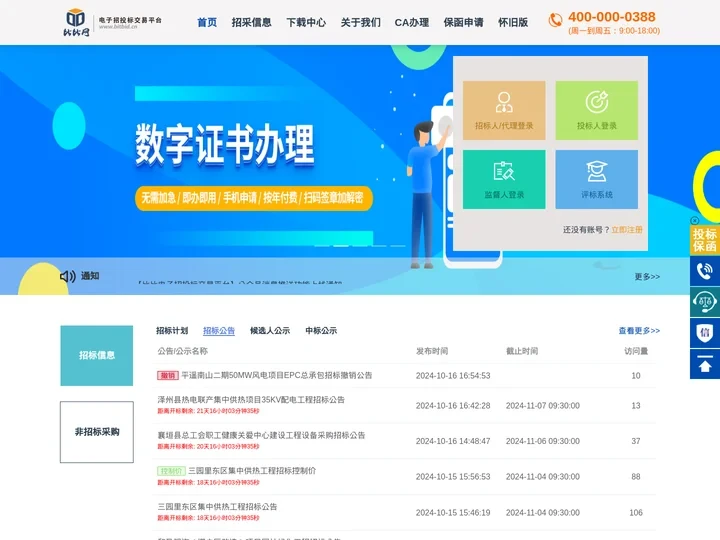The image size is (720, 540).
Task: Click the 信 shield sidebar icon
Action: [x=705, y=333]
